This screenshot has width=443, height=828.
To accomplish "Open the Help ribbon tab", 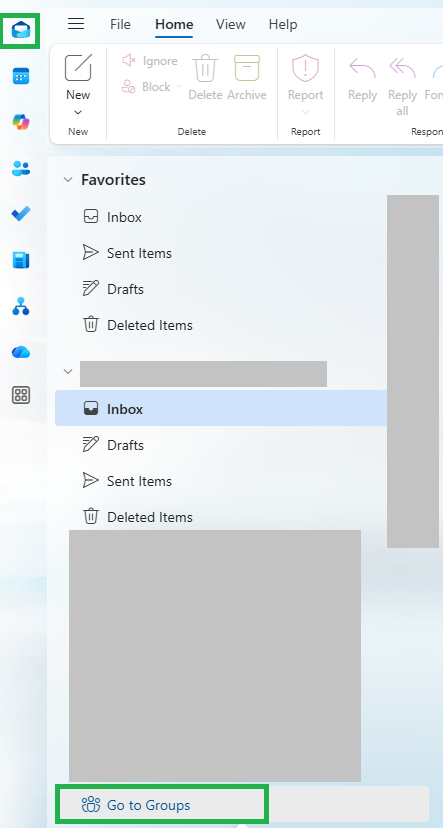I will point(283,24).
